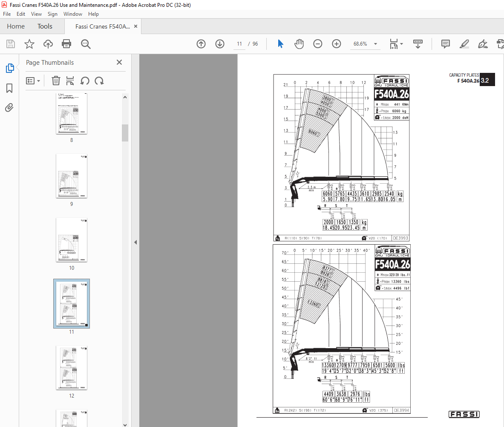Viewport: 504px width, 427px height.
Task: Open the Window menu
Action: (x=73, y=14)
